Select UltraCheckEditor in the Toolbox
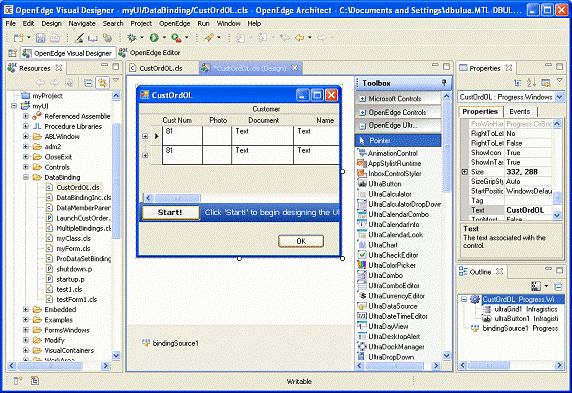The image size is (572, 393). coord(393,255)
